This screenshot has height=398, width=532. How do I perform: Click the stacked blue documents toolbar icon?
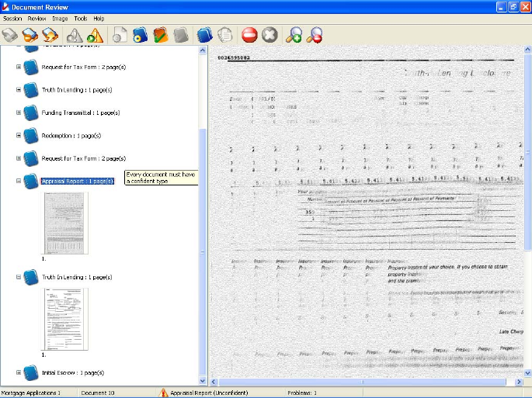pos(204,34)
